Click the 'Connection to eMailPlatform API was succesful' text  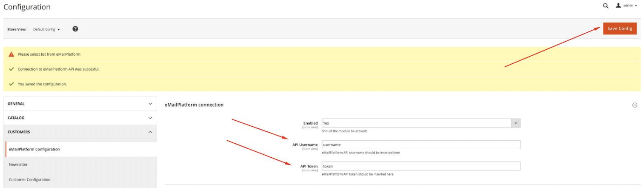(x=59, y=69)
